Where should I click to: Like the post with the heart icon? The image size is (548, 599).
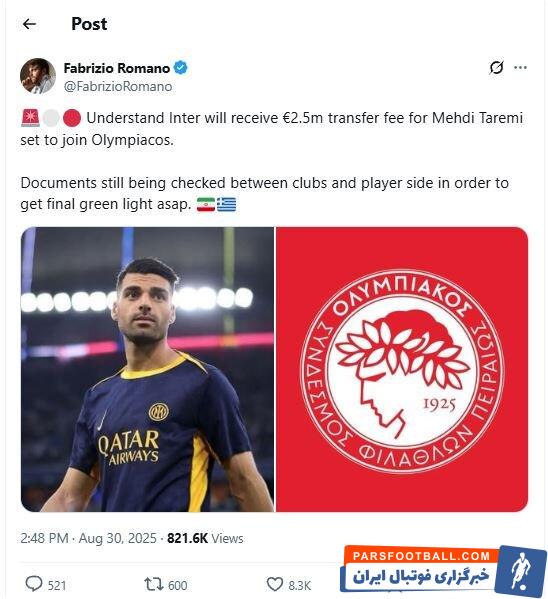(x=274, y=584)
